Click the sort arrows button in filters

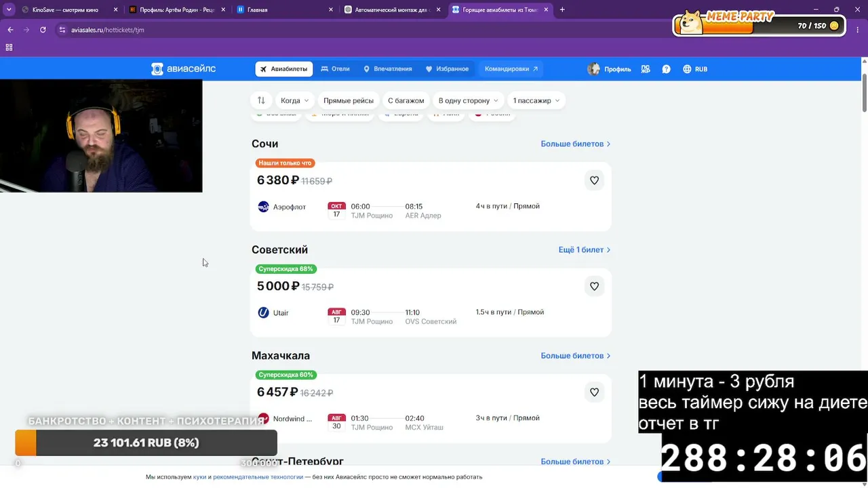pyautogui.click(x=261, y=100)
